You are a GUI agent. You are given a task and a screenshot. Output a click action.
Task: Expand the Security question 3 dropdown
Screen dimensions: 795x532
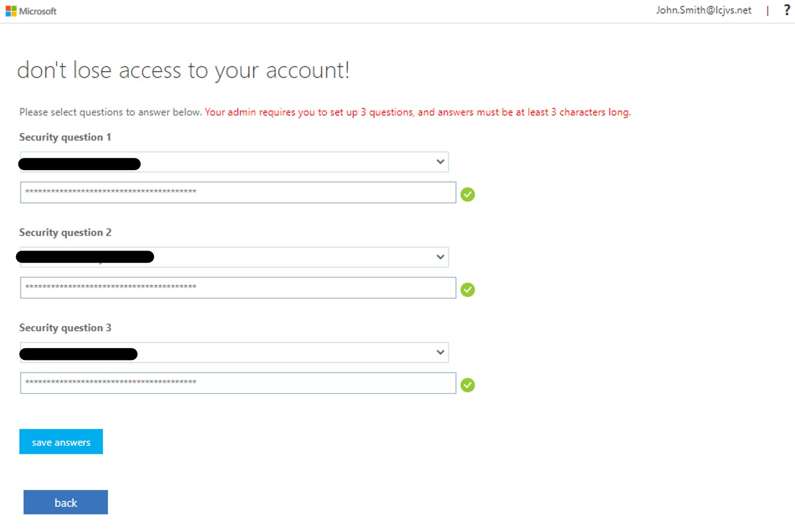(440, 352)
